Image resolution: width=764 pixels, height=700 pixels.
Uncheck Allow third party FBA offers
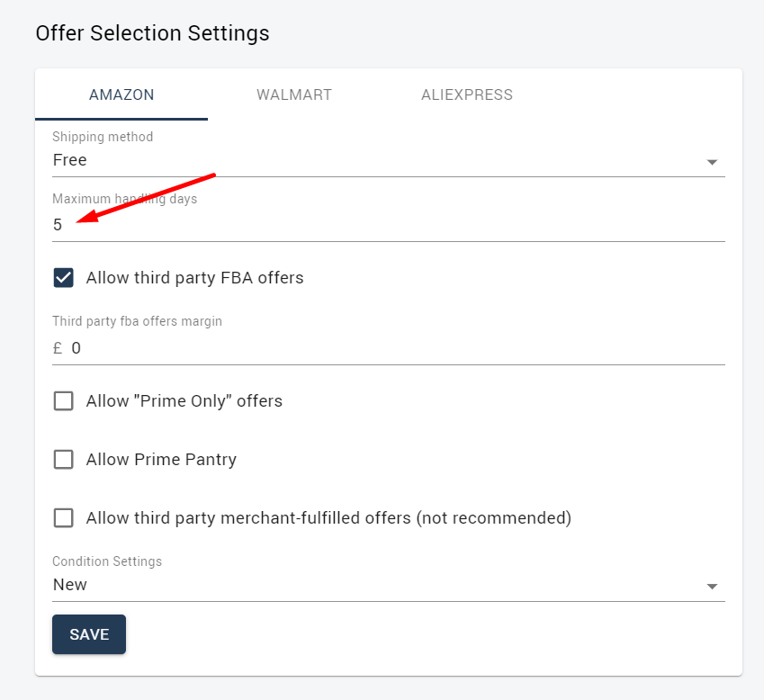point(63,278)
